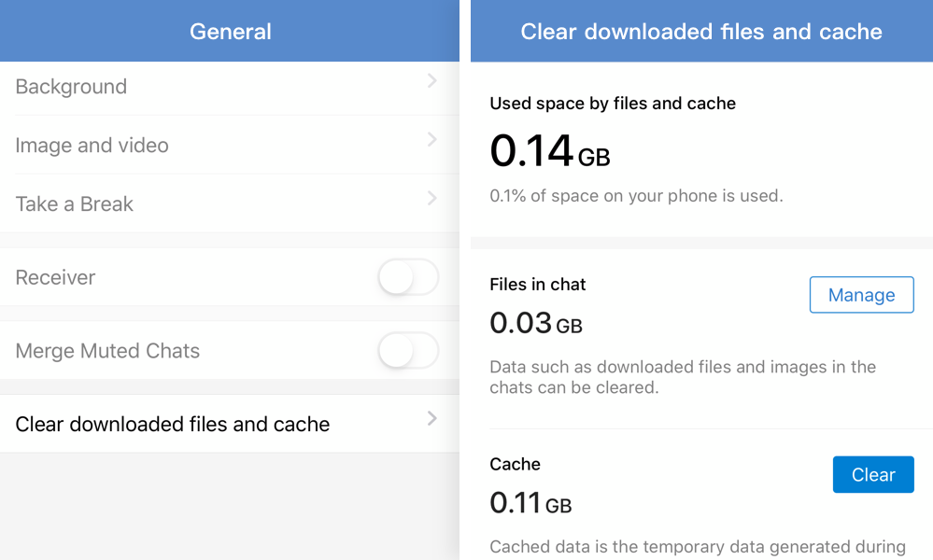Click the General header title

(x=230, y=32)
